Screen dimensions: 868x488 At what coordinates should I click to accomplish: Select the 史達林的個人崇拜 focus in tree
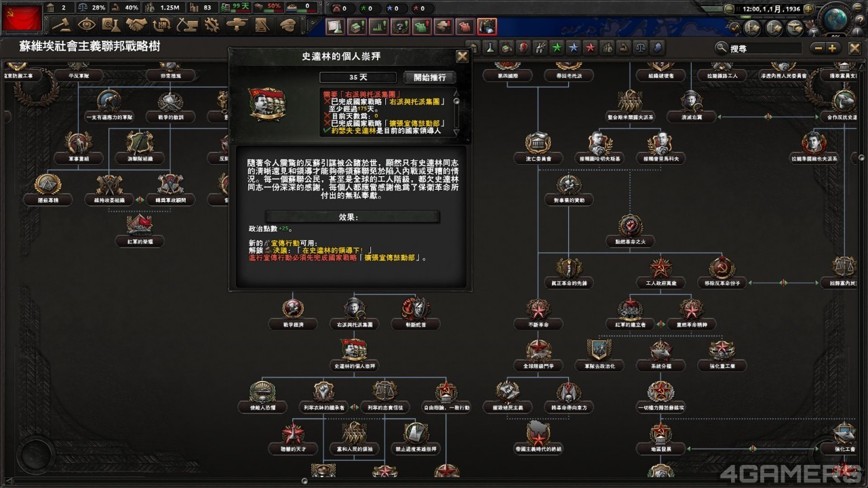(354, 355)
